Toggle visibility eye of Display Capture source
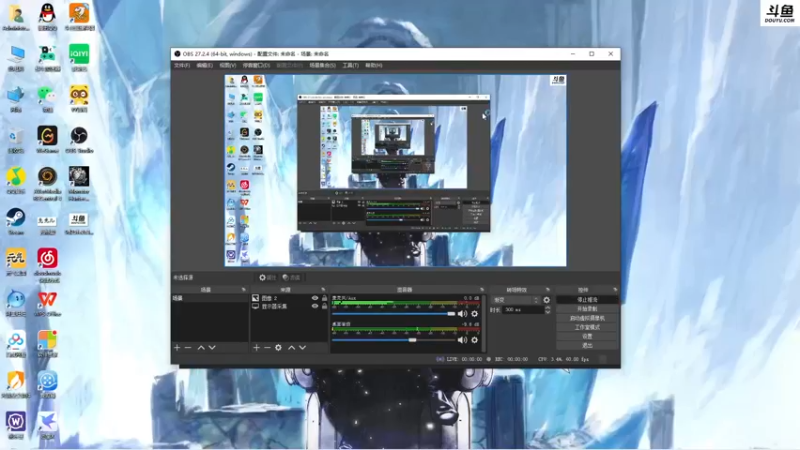The image size is (800, 450). pos(315,306)
